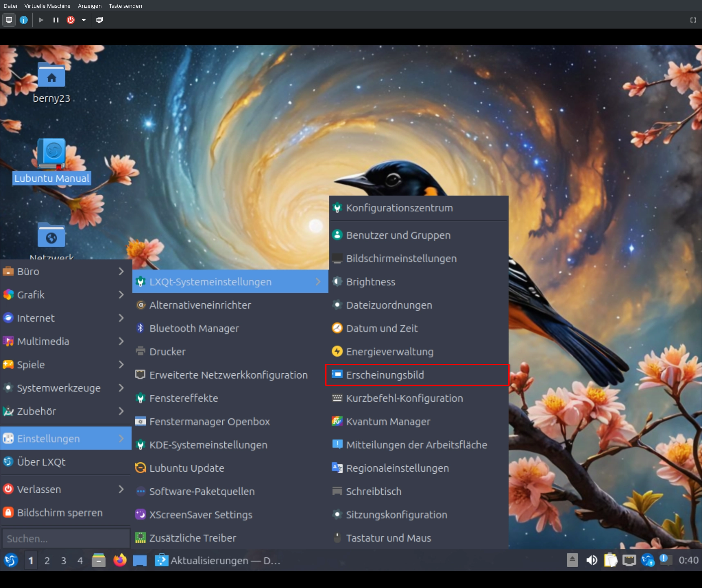Launch Lubuntu Update

click(x=230, y=468)
